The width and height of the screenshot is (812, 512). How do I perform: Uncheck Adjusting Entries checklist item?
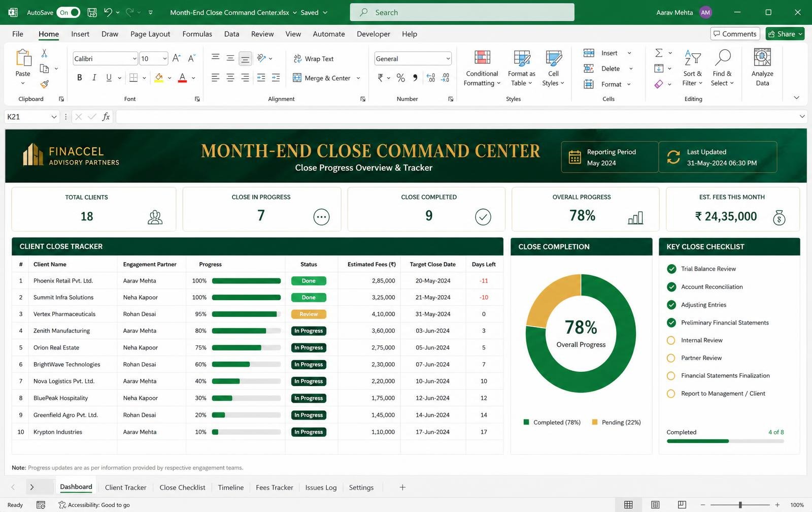tap(671, 305)
